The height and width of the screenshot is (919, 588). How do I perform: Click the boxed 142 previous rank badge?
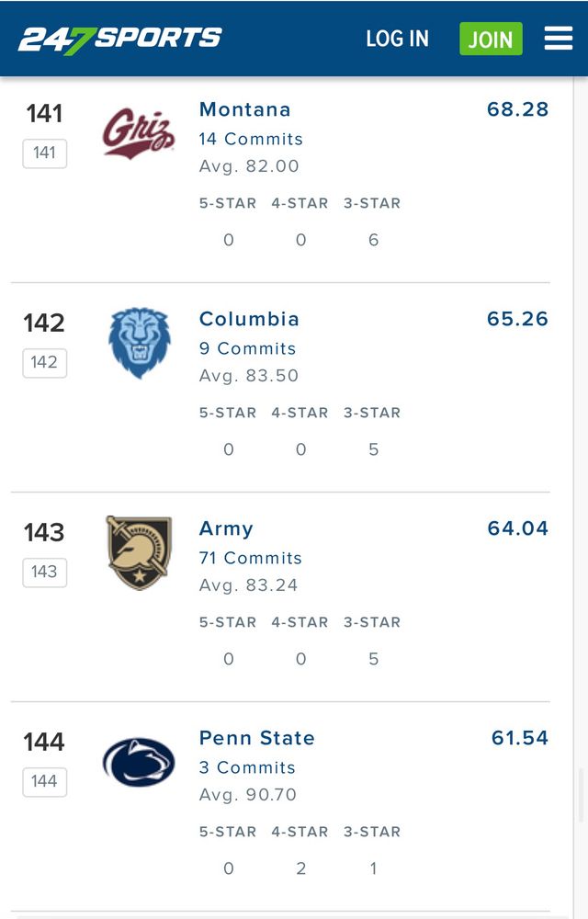pos(44,362)
